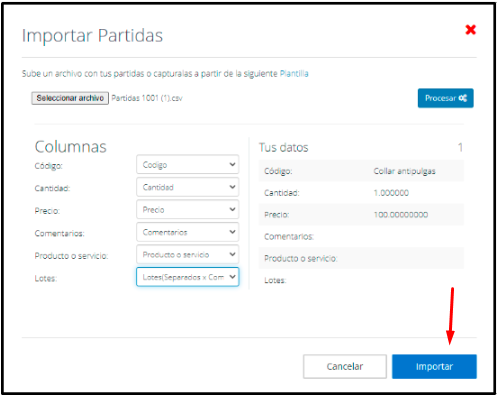Open the Código column dropdown
Screen dimensions: 498x396
[x=188, y=164]
